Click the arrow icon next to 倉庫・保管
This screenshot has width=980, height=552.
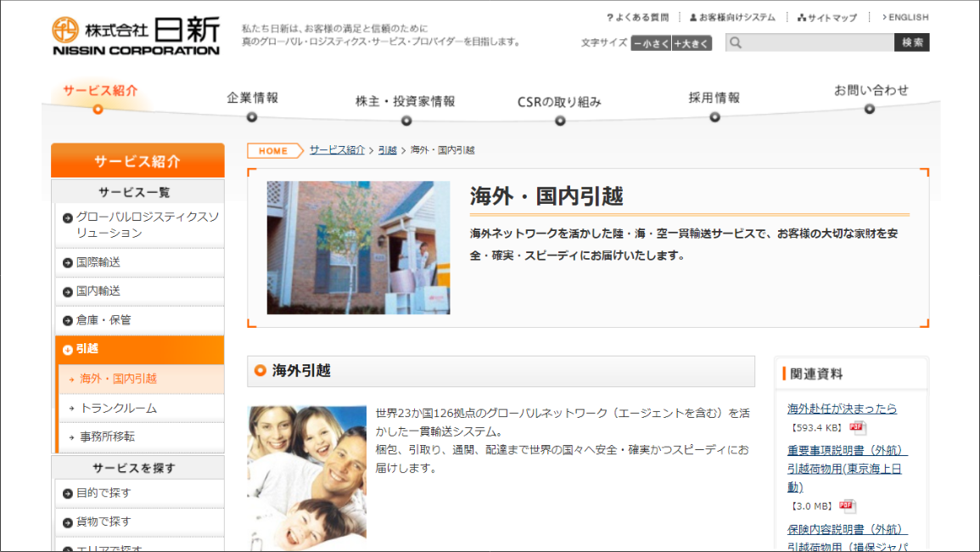pyautogui.click(x=68, y=320)
